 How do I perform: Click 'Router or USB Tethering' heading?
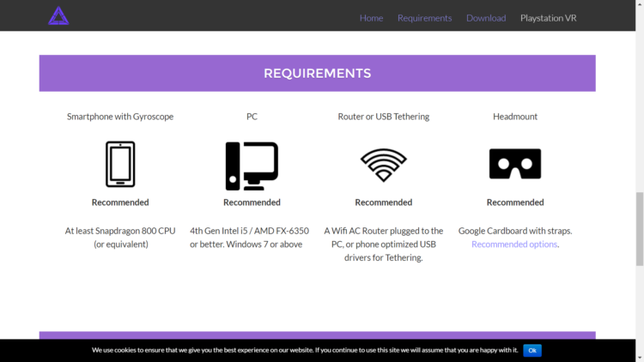pyautogui.click(x=384, y=117)
